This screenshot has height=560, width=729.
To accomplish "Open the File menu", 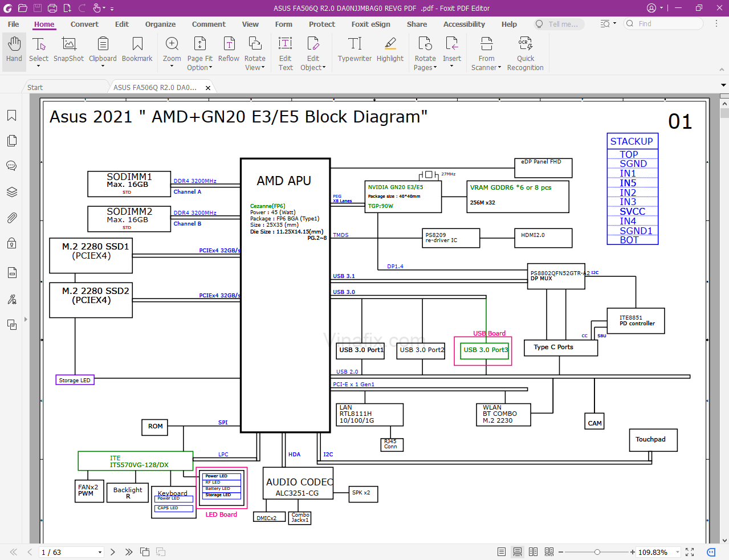I will 14,24.
